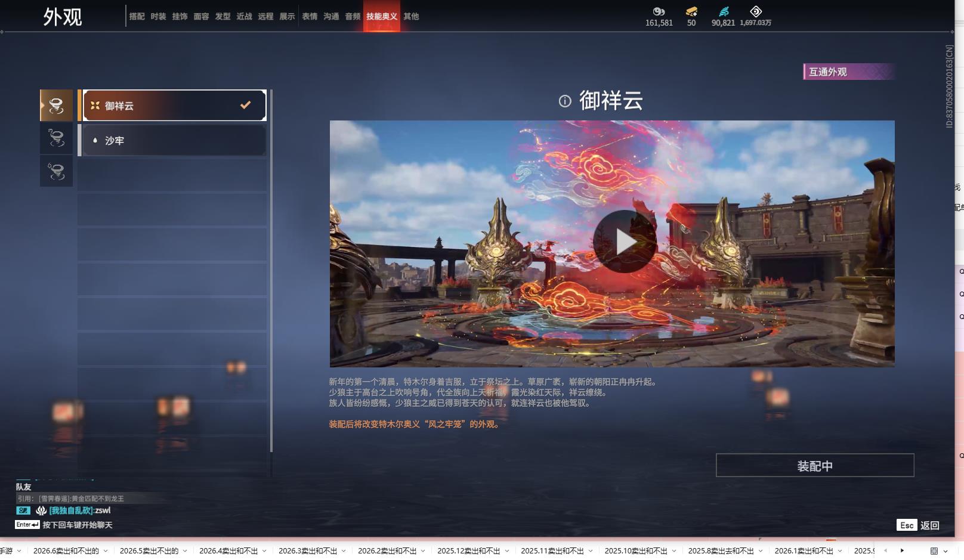Screen dimensions: 964x560
Task: Play the 御祥云 preview video
Action: (x=625, y=242)
